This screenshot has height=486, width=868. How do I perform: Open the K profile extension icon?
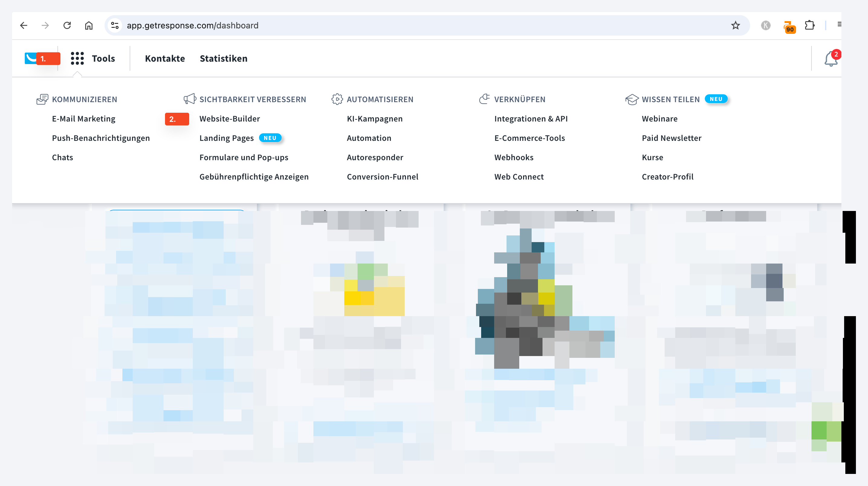(766, 25)
